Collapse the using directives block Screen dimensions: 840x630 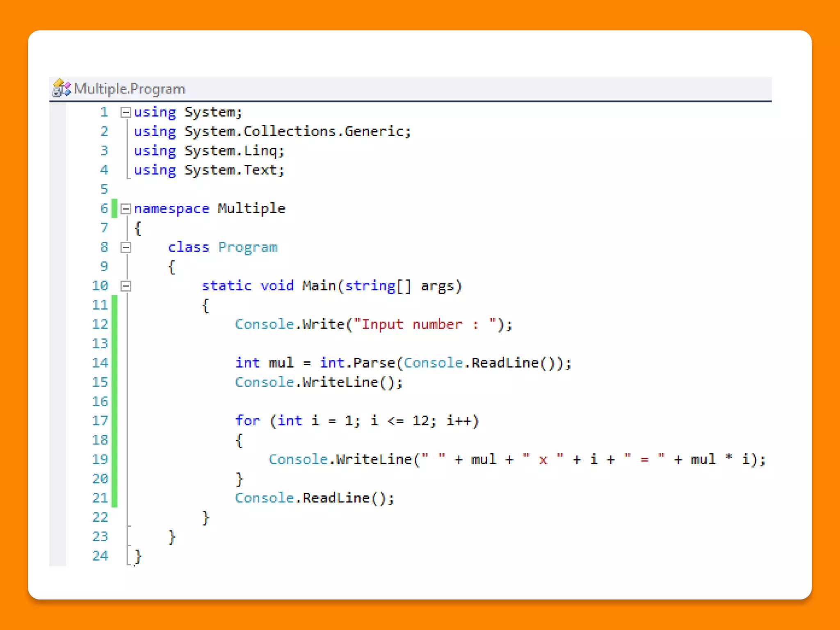point(126,112)
